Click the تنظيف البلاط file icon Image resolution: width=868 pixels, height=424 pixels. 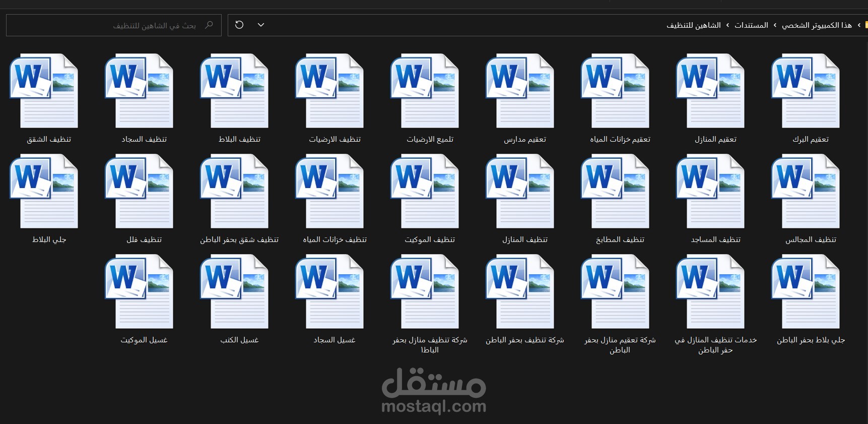234,91
